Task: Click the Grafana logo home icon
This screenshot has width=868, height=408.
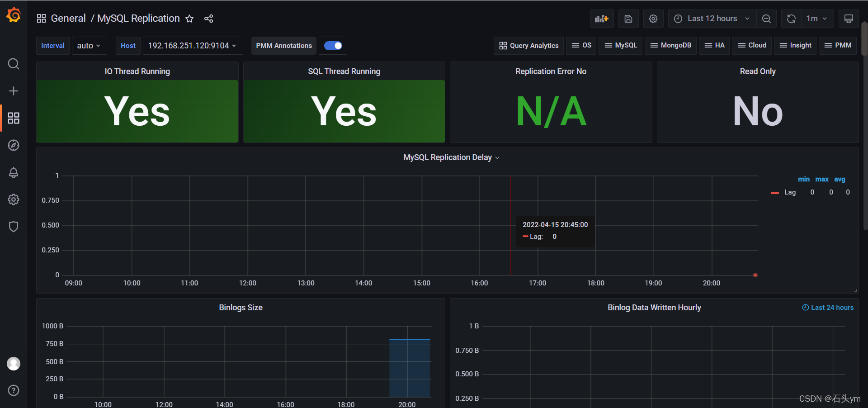Action: point(14,15)
